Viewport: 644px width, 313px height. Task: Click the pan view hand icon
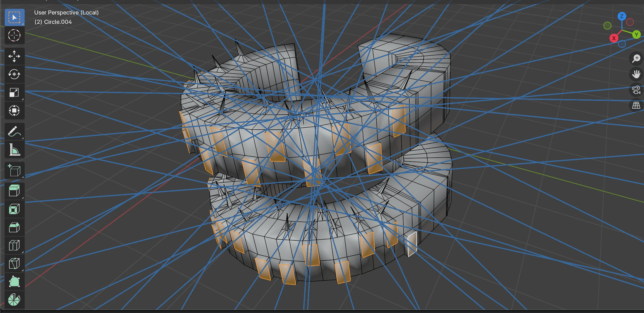click(x=636, y=74)
